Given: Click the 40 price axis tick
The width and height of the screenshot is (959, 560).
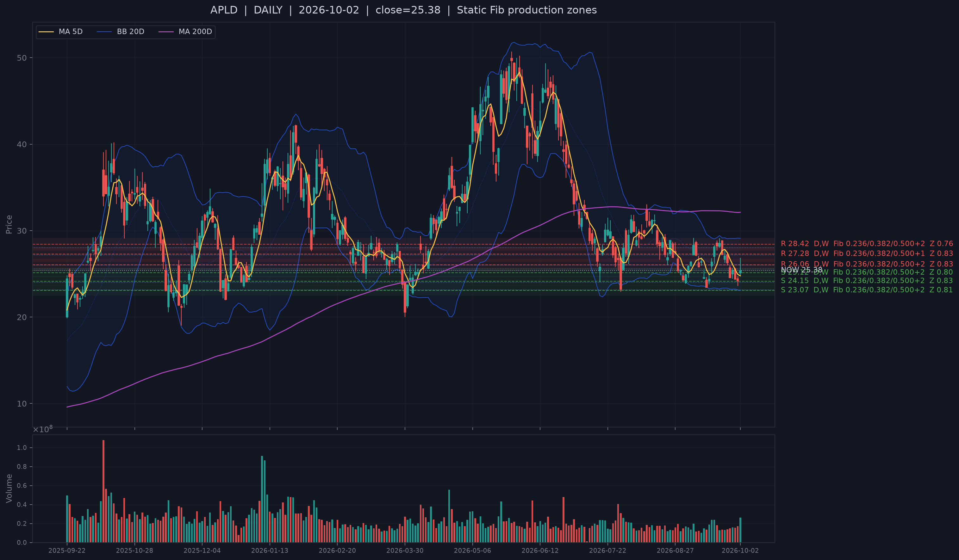Looking at the screenshot, I should click(x=22, y=145).
